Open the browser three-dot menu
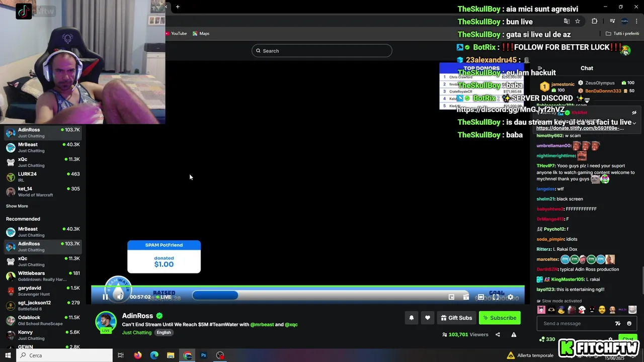 click(x=636, y=21)
